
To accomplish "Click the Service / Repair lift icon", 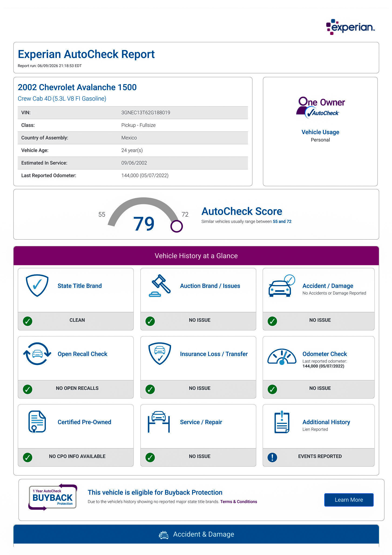I will click(x=159, y=422).
